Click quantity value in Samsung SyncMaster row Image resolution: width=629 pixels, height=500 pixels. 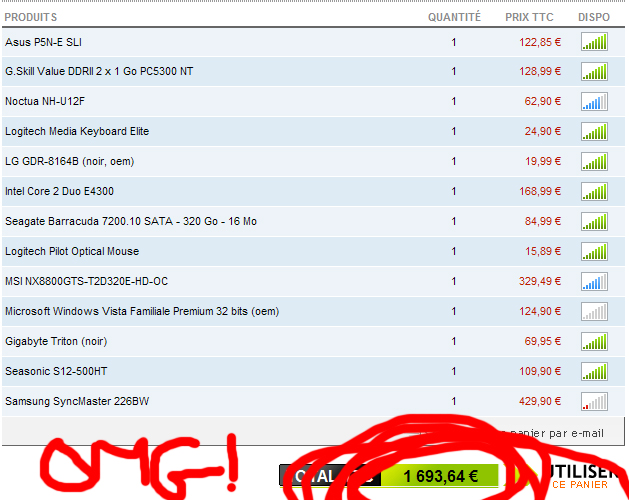coord(454,401)
